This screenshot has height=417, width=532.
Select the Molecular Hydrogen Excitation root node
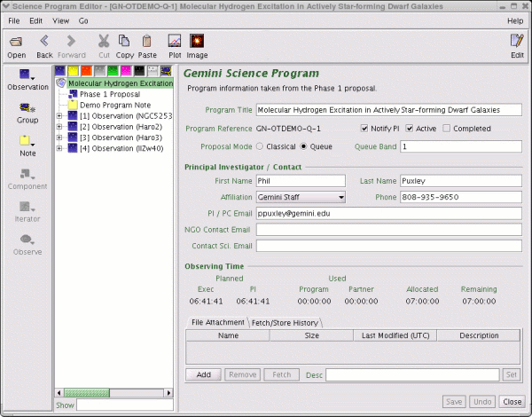[x=121, y=83]
